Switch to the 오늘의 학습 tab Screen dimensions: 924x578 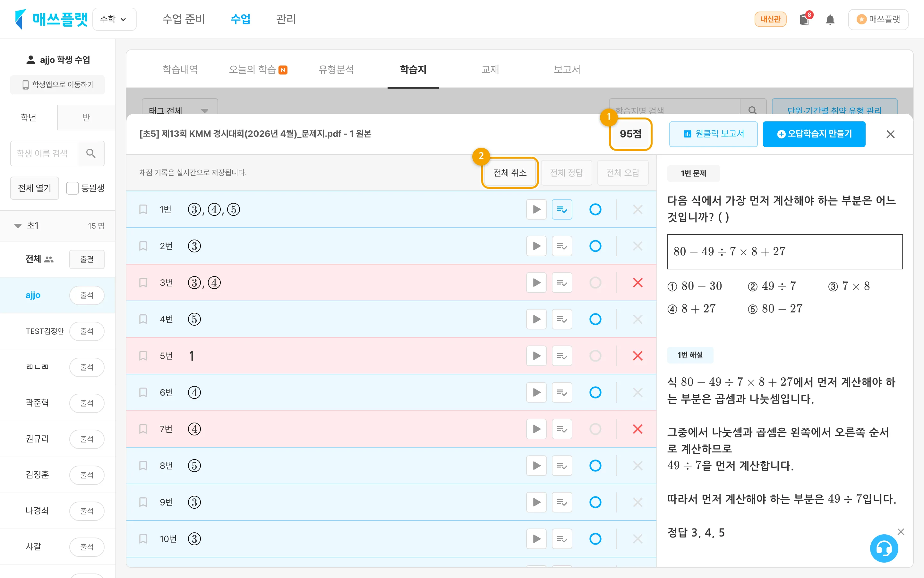[258, 69]
